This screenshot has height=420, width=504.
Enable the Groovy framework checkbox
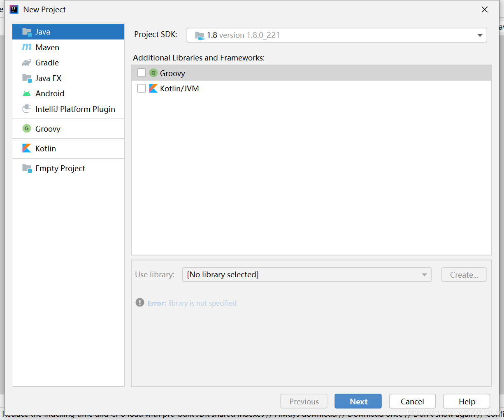(142, 73)
